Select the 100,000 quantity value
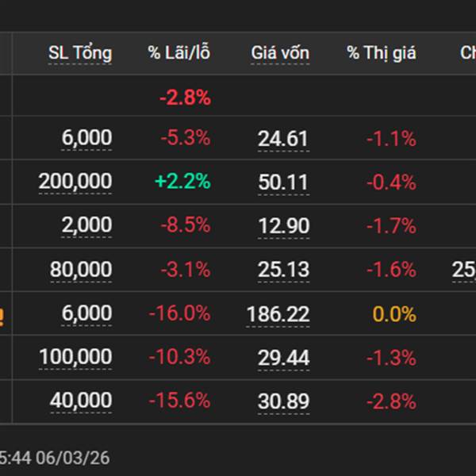The image size is (476, 476). click(75, 358)
